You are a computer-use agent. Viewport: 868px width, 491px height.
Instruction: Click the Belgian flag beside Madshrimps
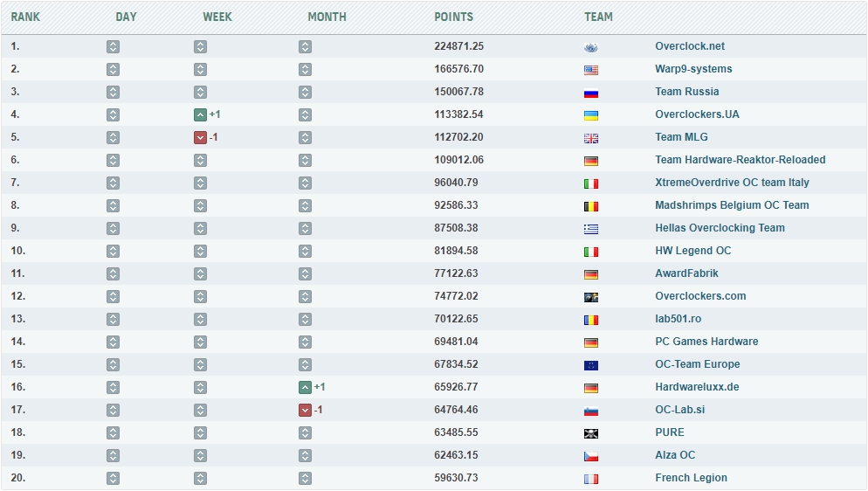[x=591, y=205]
